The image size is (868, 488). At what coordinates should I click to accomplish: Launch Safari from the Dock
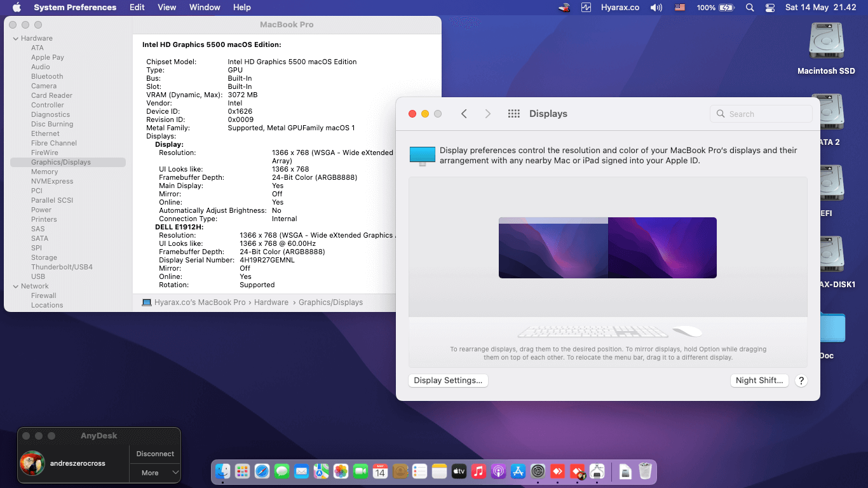262,471
